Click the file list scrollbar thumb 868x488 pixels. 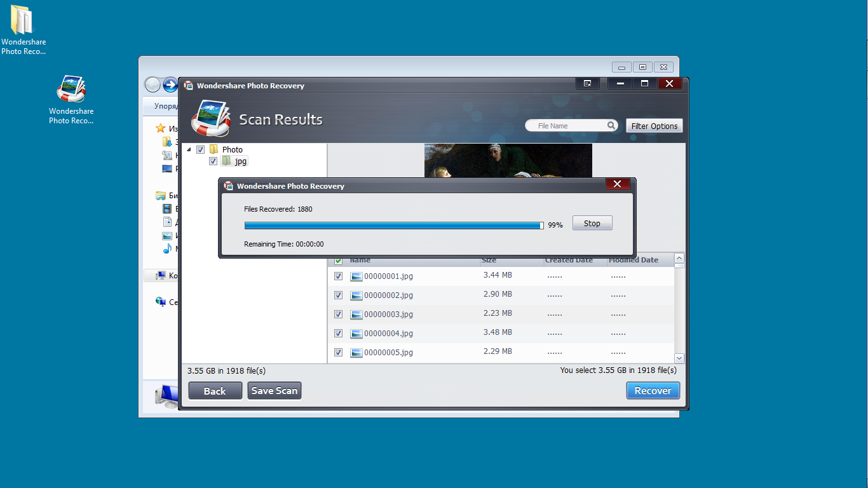pos(679,266)
